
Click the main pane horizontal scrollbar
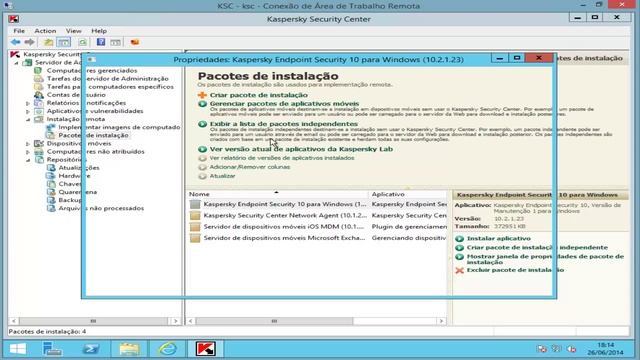274,321
